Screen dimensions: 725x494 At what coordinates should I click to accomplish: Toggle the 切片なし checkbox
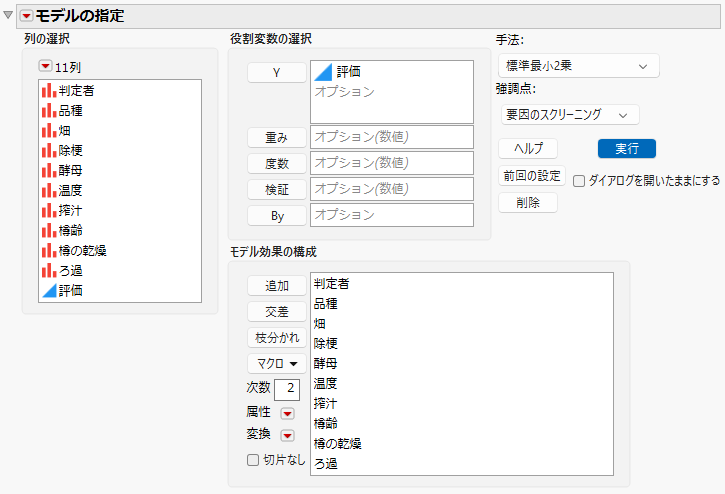coord(252,460)
